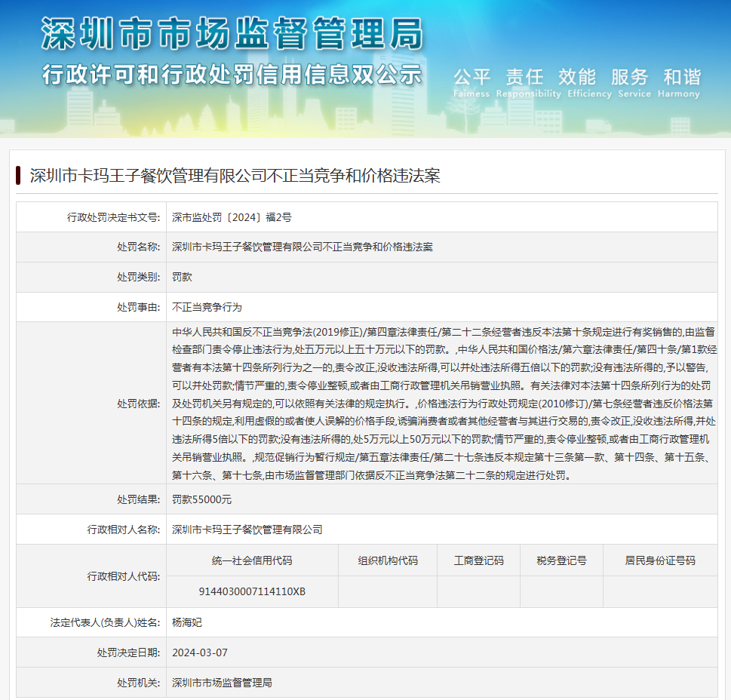731x700 pixels.
Task: Click the 深圳市市场监督管理局 header title
Action: coord(232,33)
